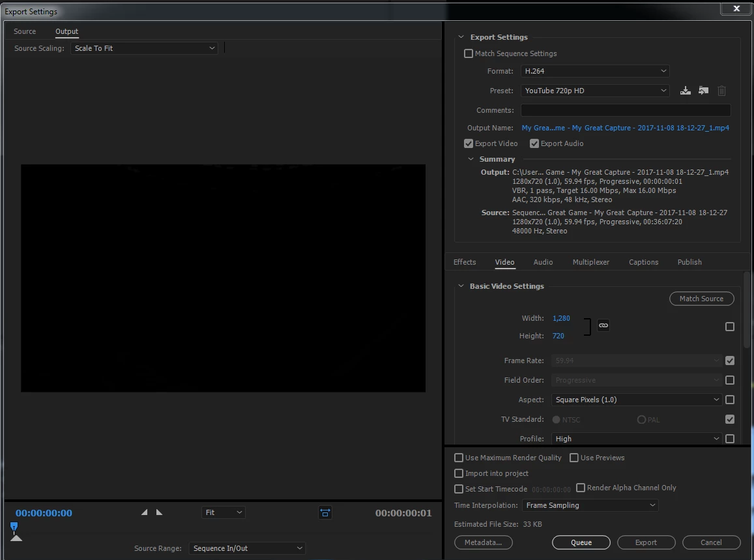Open the Aspect Square Pixels dropdown
754x560 pixels.
pyautogui.click(x=637, y=400)
